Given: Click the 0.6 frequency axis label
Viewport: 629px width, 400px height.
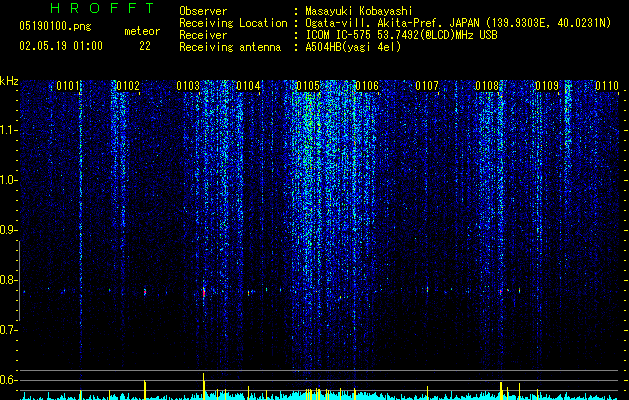Looking at the screenshot, I should tap(8, 380).
